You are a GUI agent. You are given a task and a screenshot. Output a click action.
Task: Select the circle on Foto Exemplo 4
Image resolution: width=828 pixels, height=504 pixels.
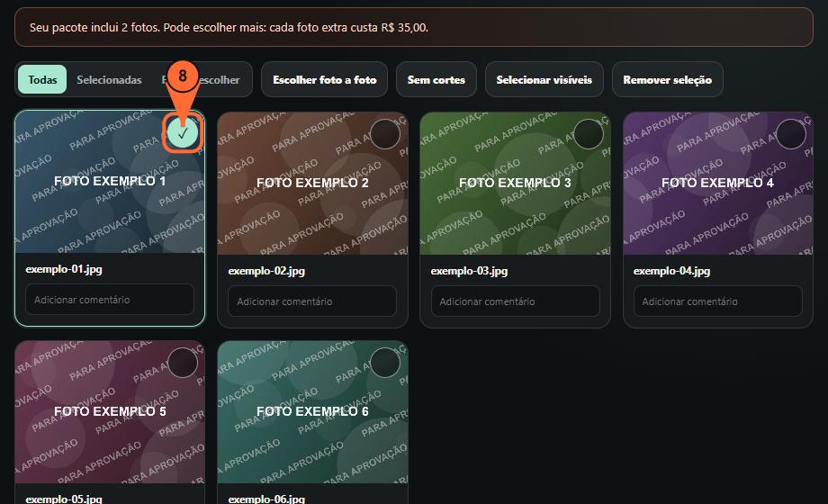(790, 134)
